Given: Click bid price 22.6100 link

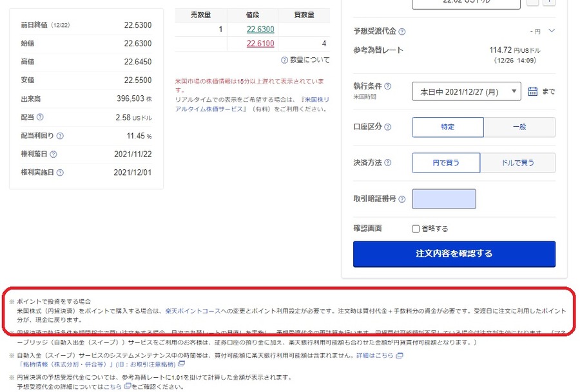Looking at the screenshot, I should pos(260,44).
